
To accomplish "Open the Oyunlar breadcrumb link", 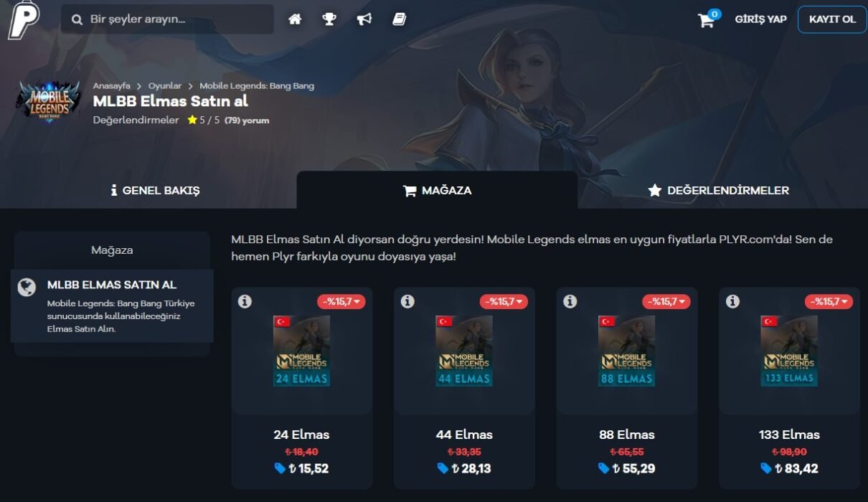I will click(165, 86).
